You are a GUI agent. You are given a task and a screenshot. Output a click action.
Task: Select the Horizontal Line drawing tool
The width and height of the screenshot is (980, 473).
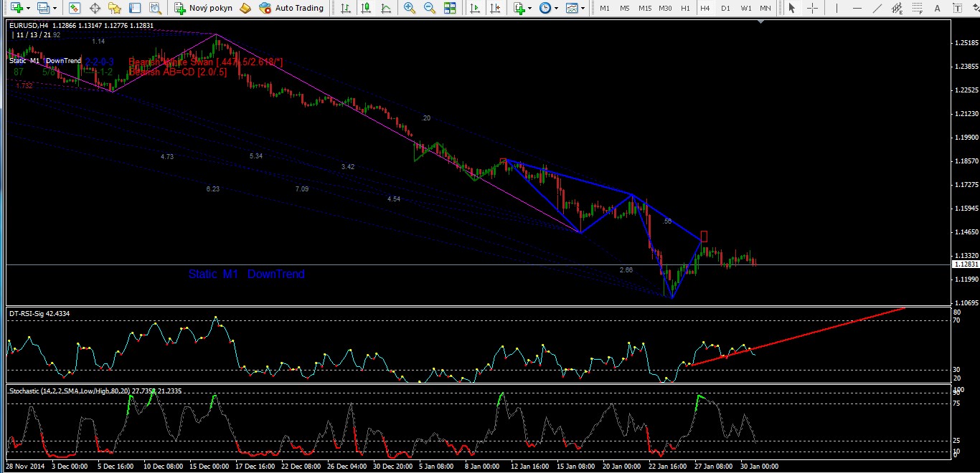(857, 8)
